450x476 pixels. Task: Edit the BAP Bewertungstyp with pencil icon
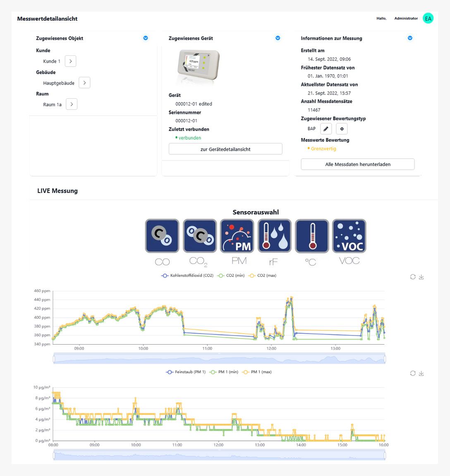click(x=326, y=129)
